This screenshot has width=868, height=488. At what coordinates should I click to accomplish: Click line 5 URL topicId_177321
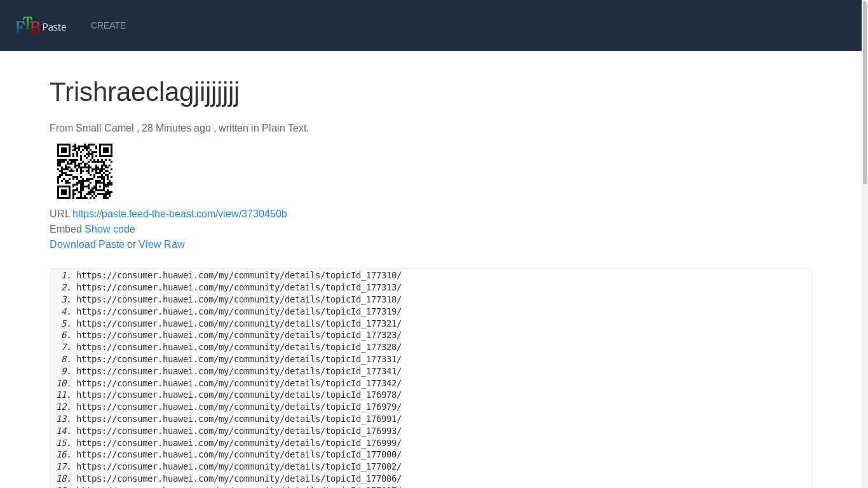[x=239, y=323]
